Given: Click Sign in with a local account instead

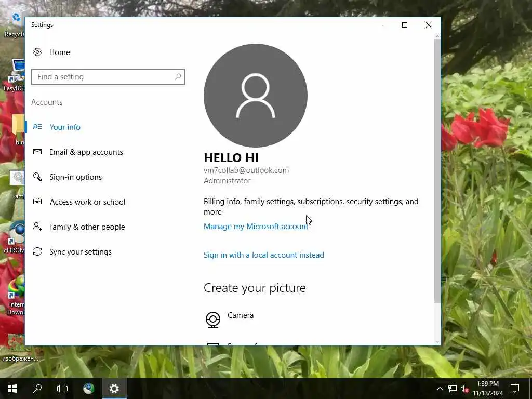Looking at the screenshot, I should (x=263, y=255).
